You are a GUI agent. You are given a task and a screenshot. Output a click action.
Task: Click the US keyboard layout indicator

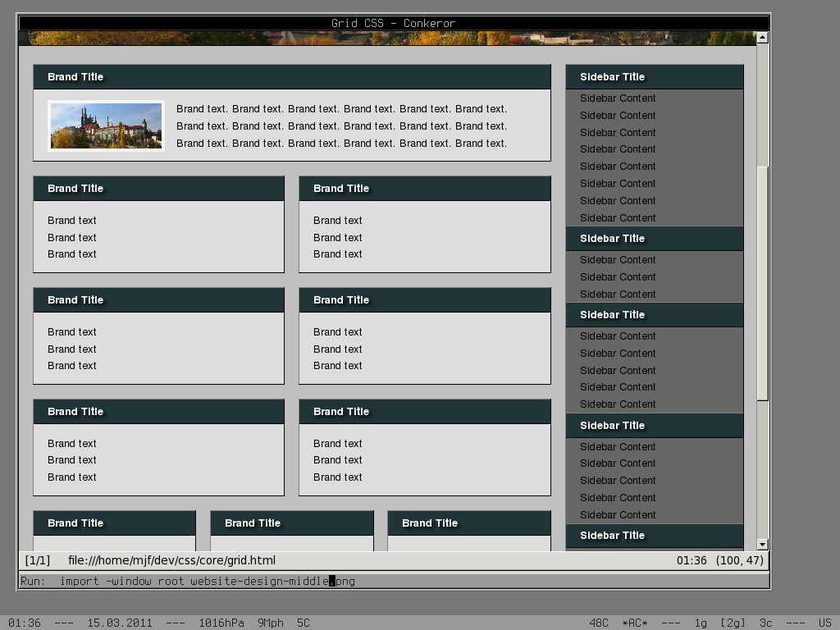click(x=824, y=623)
